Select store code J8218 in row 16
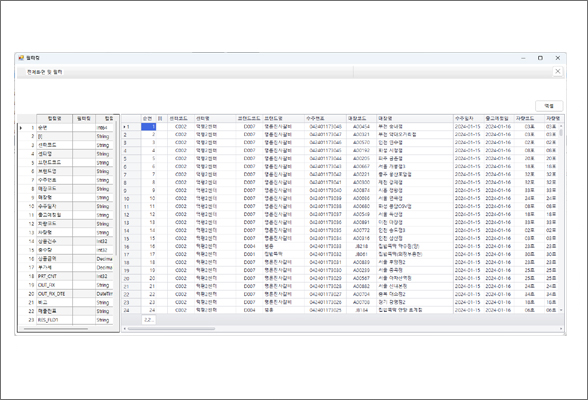 coord(361,246)
